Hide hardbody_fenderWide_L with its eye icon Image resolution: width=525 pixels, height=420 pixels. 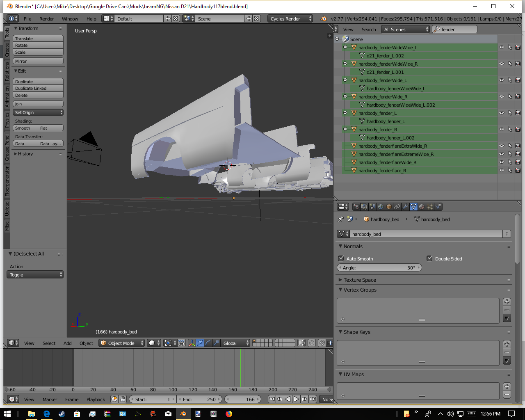click(501, 80)
